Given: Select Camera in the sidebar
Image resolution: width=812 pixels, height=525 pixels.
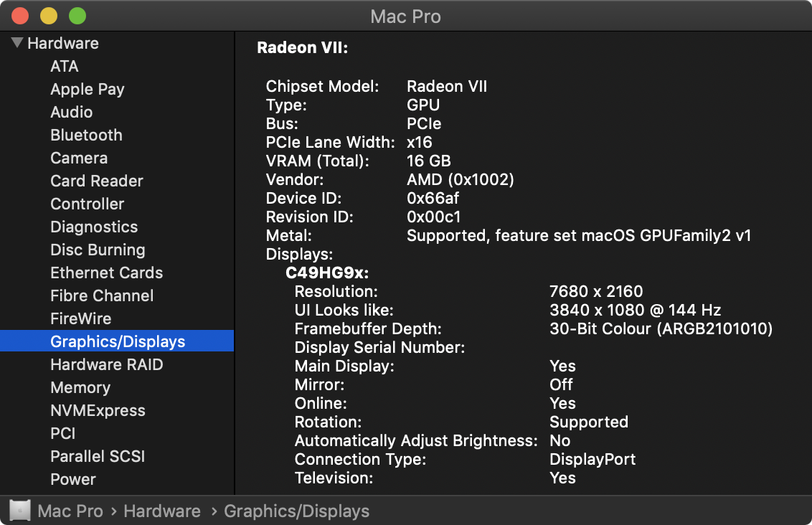Looking at the screenshot, I should [79, 158].
